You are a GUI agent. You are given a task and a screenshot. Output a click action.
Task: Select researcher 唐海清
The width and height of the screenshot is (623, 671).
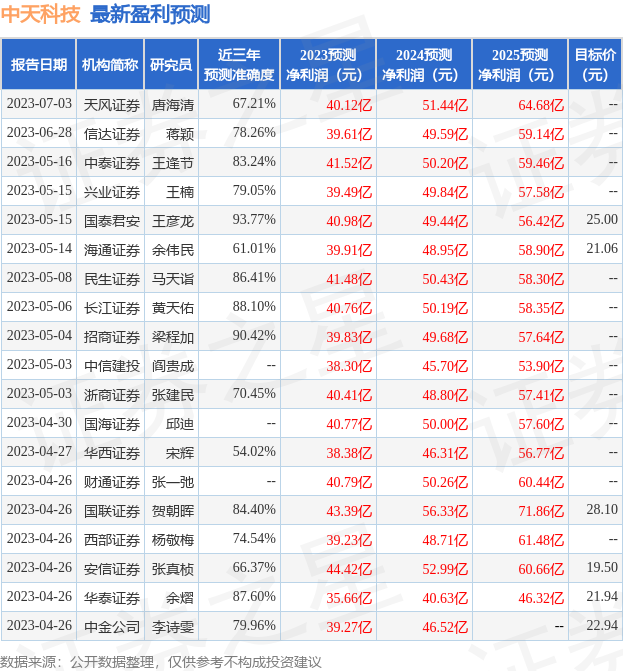point(173,105)
